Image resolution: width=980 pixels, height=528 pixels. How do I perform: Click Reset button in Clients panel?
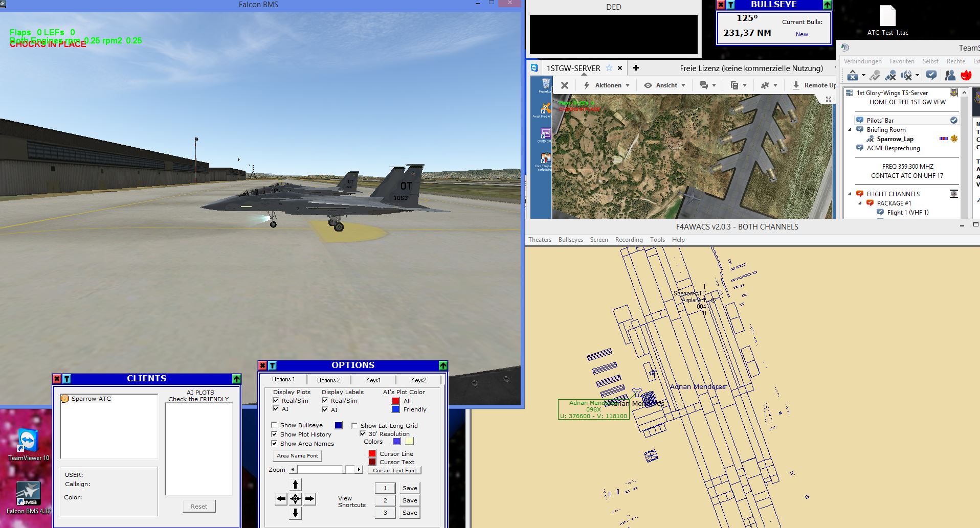pyautogui.click(x=199, y=507)
